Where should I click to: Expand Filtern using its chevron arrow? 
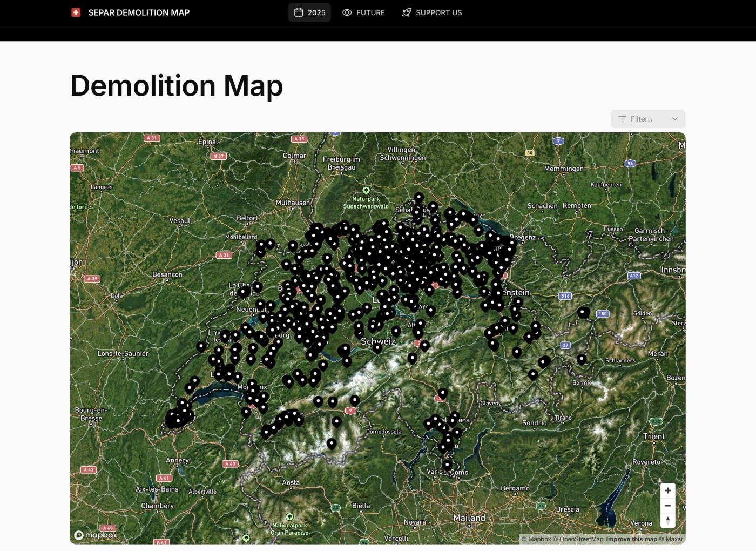pos(674,119)
